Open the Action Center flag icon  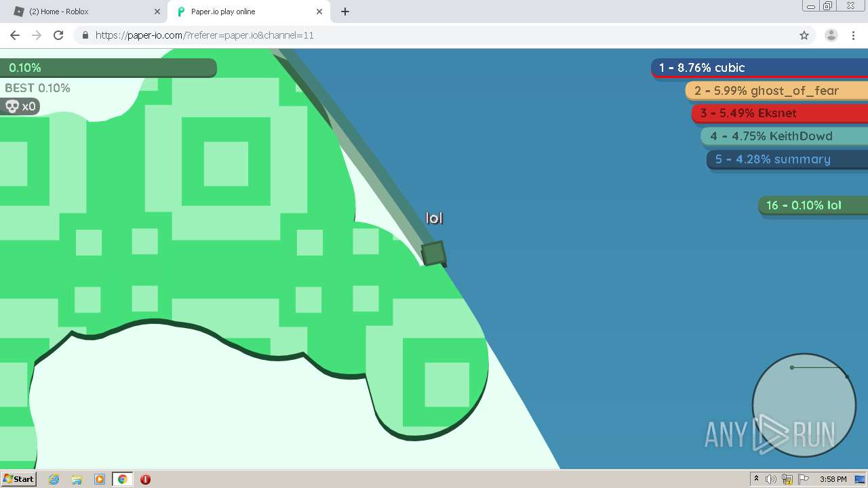pos(804,479)
